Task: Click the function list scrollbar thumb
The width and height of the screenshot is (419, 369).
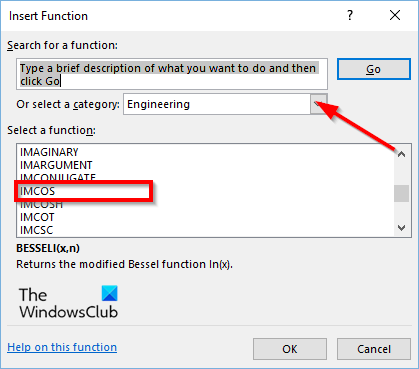Action: (x=402, y=193)
